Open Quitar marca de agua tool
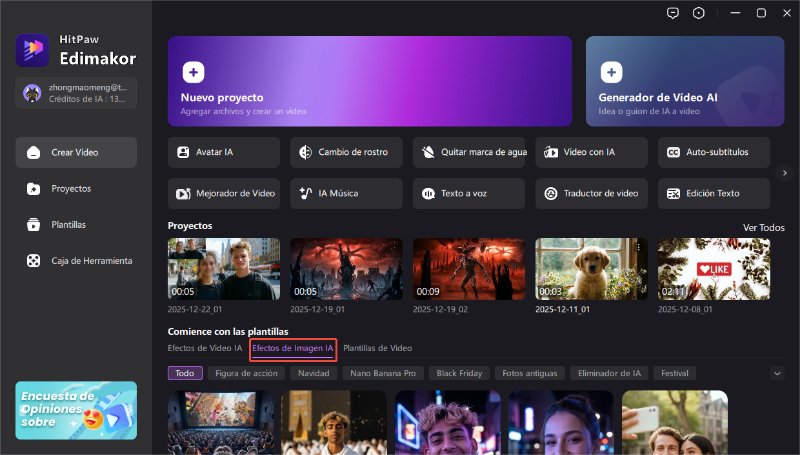The width and height of the screenshot is (800, 455). (468, 152)
